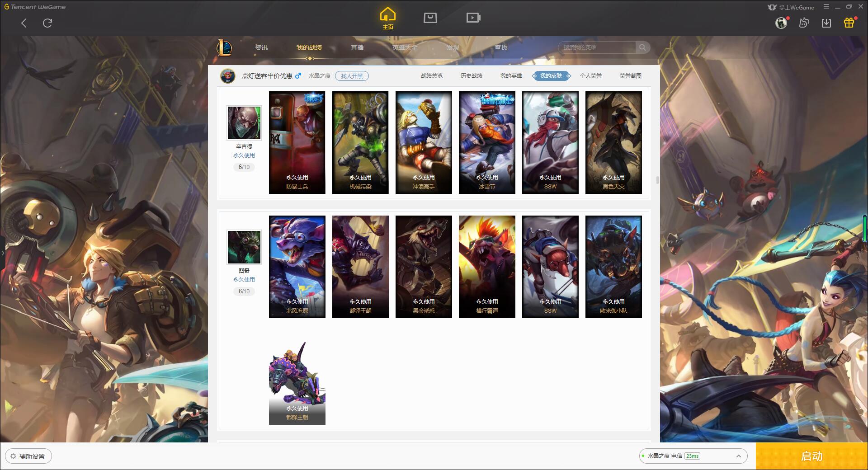
Task: Switch to 荣誉截图 sub-tab
Action: [631, 76]
